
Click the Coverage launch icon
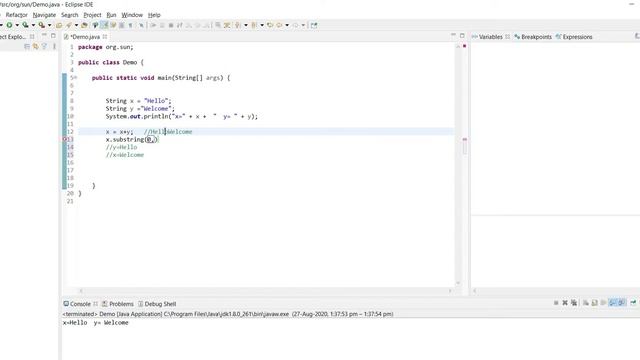pos(25,25)
